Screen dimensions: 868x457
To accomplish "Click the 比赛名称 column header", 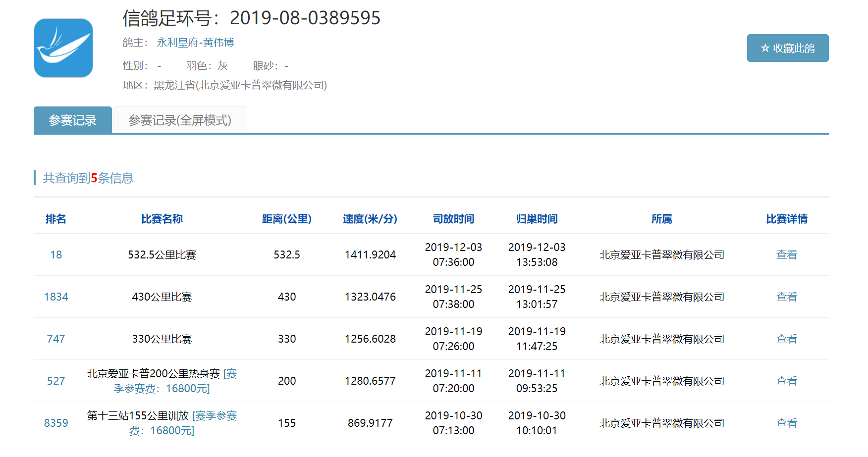I will 162,219.
